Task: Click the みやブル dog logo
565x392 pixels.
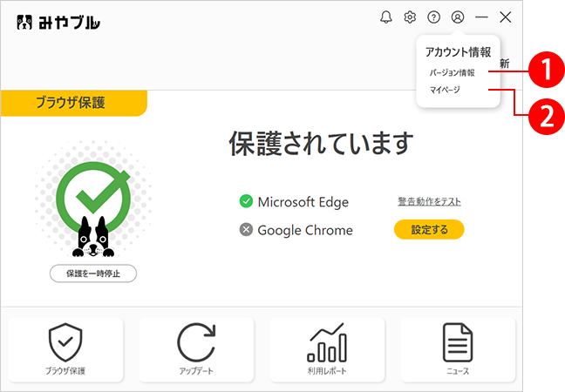Action: 58,23
